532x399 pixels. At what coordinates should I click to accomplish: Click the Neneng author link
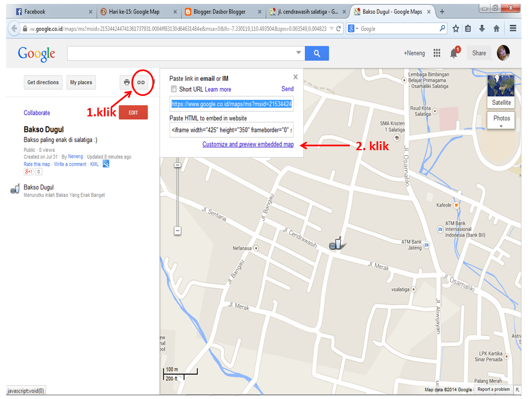pyautogui.click(x=75, y=156)
